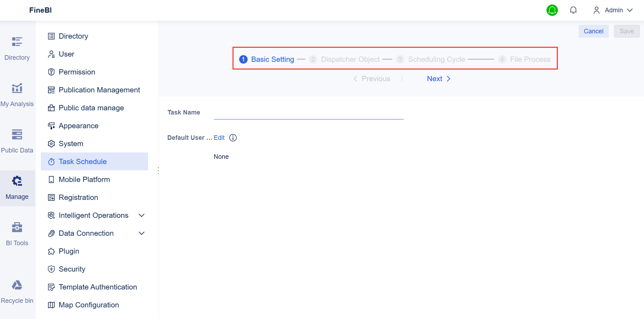The height and width of the screenshot is (319, 644).
Task: Click the Cancel button
Action: coord(593,31)
